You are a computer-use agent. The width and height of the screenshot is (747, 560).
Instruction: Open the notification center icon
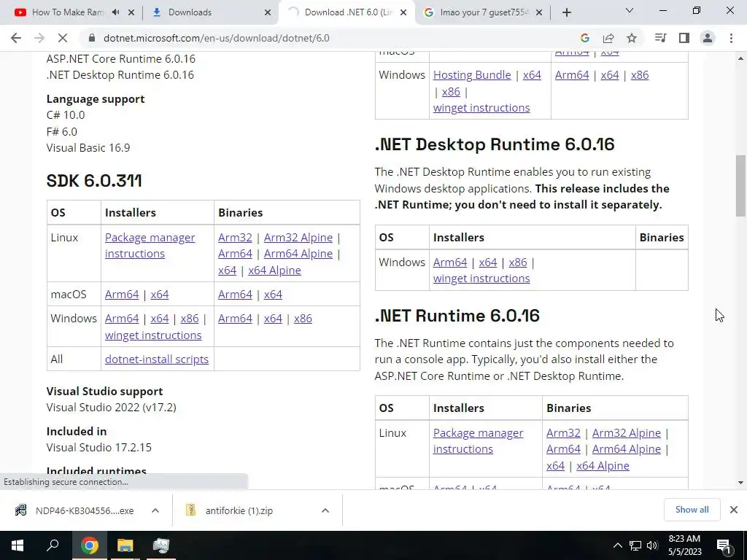click(724, 545)
